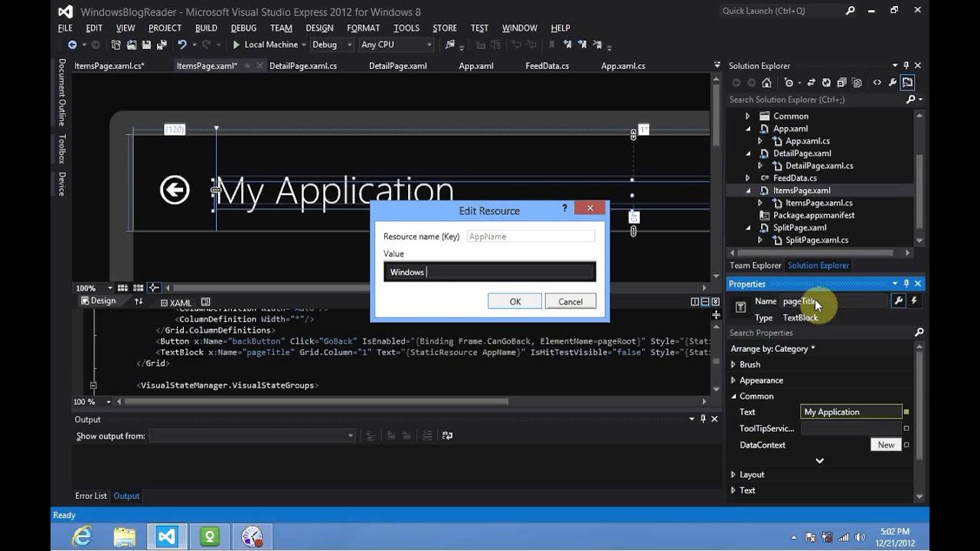Start debugging with the green play arrow
Screen dimensions: 980x551
[x=237, y=44]
